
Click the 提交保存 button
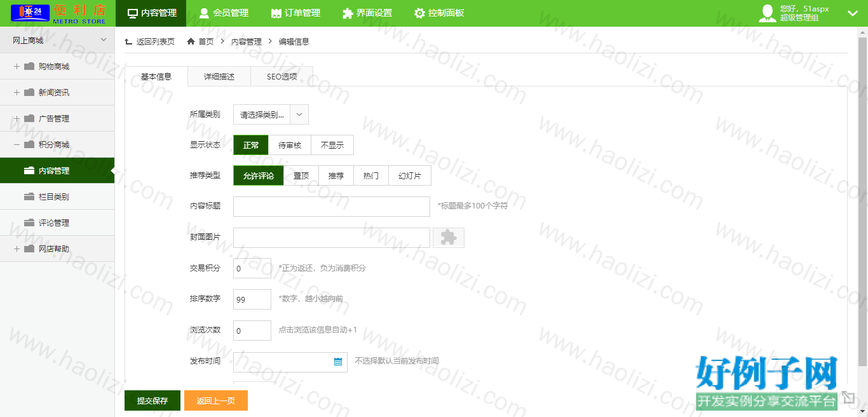153,400
